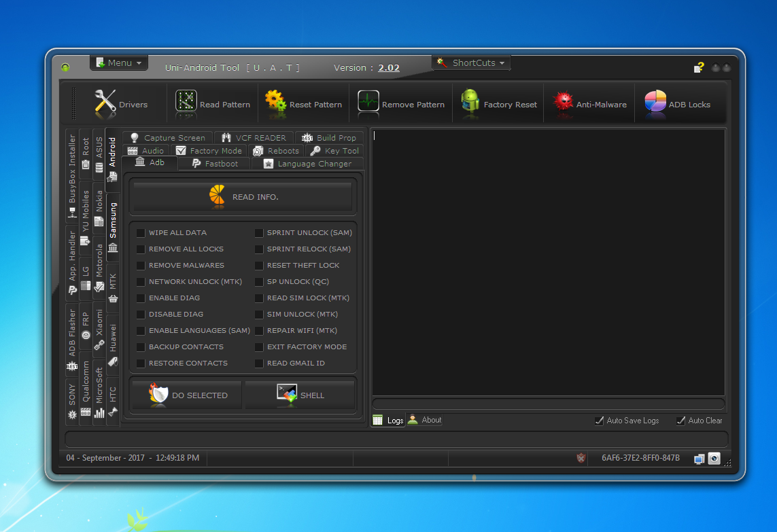Viewport: 777px width, 532px height.
Task: Toggle Auto Clear checkbox
Action: 681,421
